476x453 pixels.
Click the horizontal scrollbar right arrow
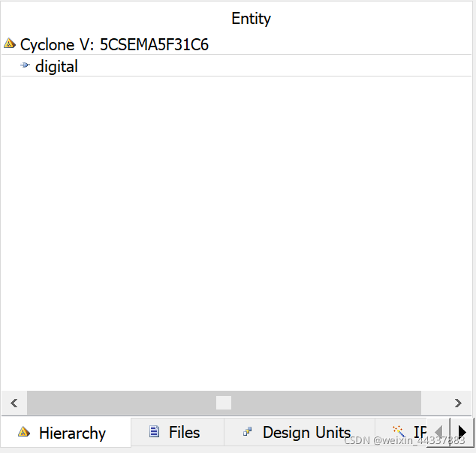(x=458, y=403)
